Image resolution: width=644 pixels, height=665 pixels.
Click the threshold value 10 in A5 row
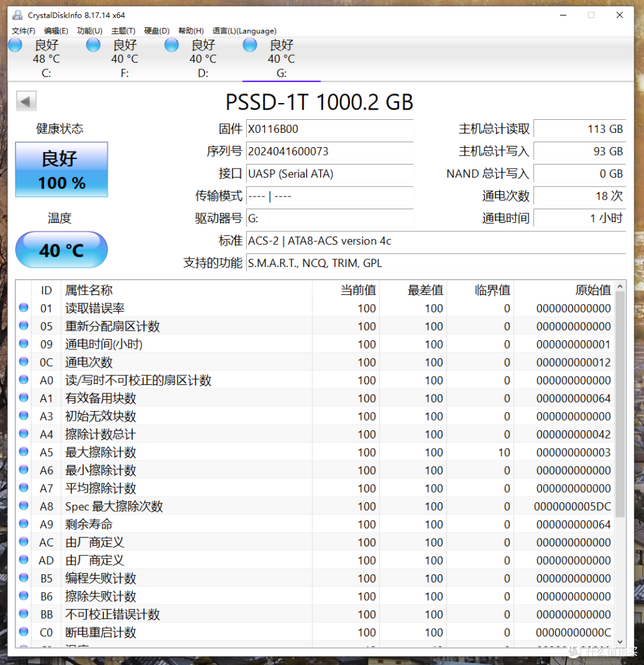tap(504, 452)
